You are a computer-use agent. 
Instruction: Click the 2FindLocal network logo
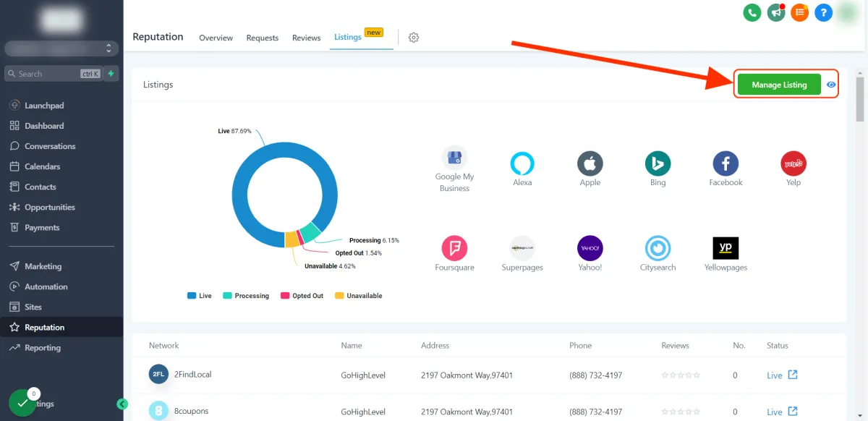tap(158, 374)
